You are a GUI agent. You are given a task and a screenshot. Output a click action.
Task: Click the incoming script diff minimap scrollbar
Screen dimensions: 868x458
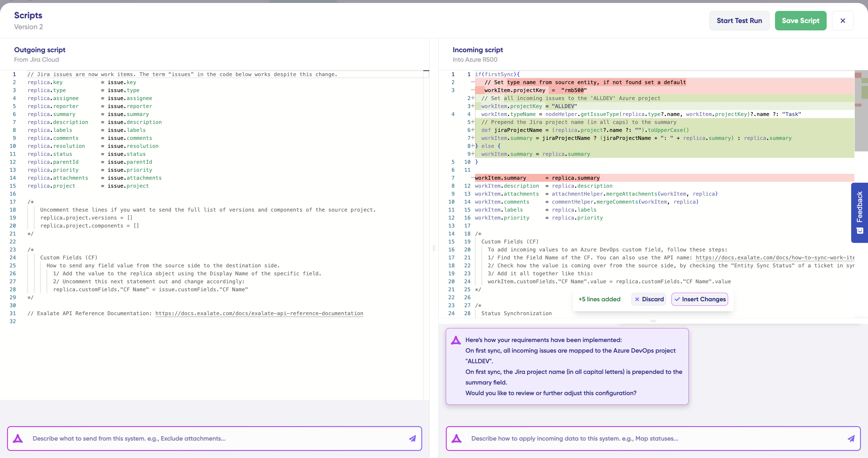click(x=861, y=111)
